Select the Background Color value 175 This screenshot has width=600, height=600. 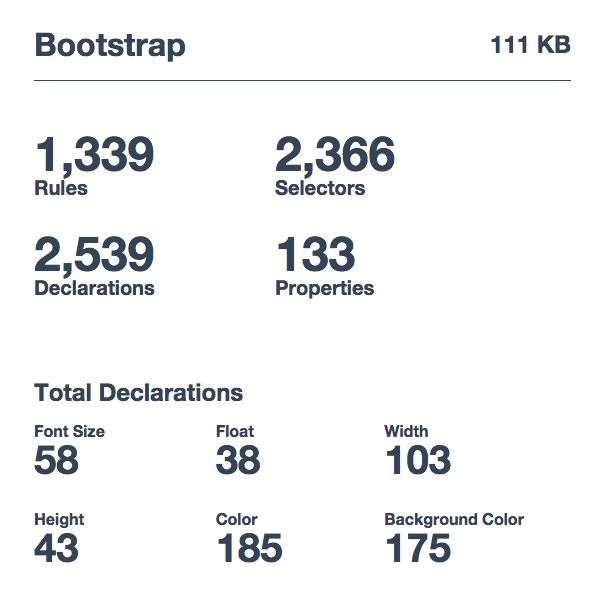(x=418, y=549)
